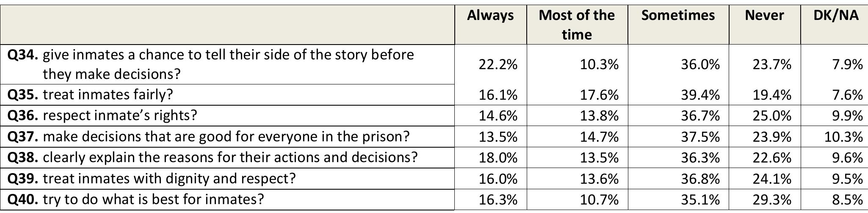Click the Q35 "treat inmates fairly?" row label
This screenshot has height=213, width=868.
coord(108,94)
